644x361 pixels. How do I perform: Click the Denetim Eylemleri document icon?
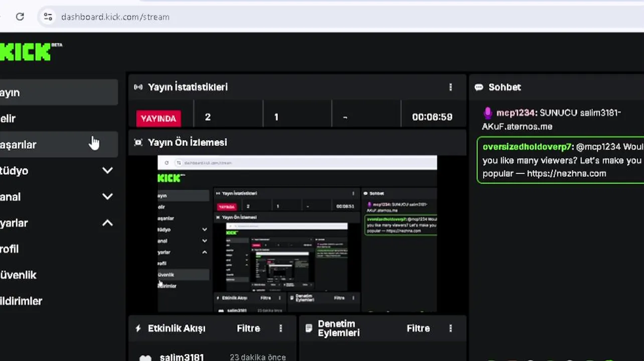(x=308, y=328)
